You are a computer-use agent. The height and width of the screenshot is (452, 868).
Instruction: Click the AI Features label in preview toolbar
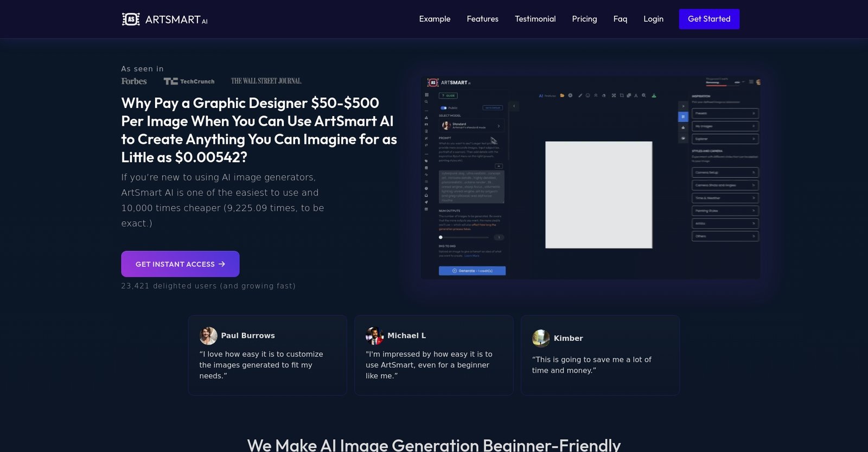[x=547, y=96]
